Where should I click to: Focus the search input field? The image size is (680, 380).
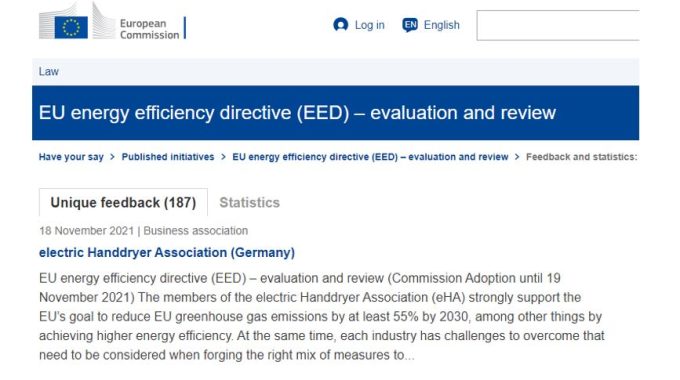coord(558,25)
